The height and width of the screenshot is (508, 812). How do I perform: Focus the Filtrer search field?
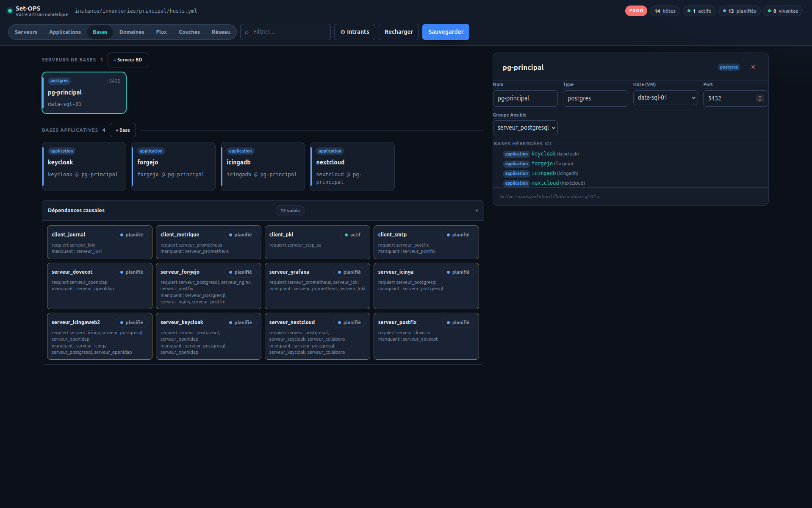coord(285,32)
